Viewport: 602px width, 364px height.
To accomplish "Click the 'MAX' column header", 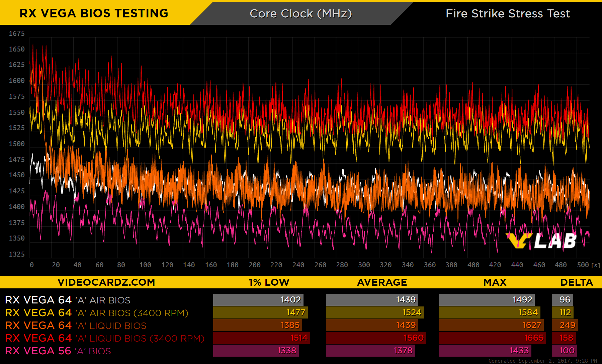I will click(495, 282).
